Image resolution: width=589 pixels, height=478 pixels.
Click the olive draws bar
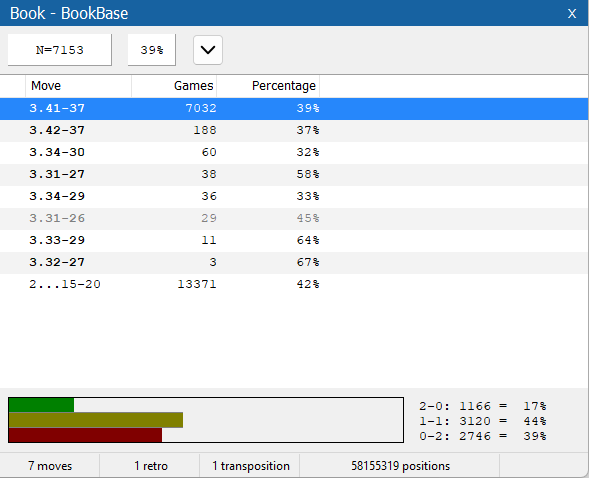point(96,420)
